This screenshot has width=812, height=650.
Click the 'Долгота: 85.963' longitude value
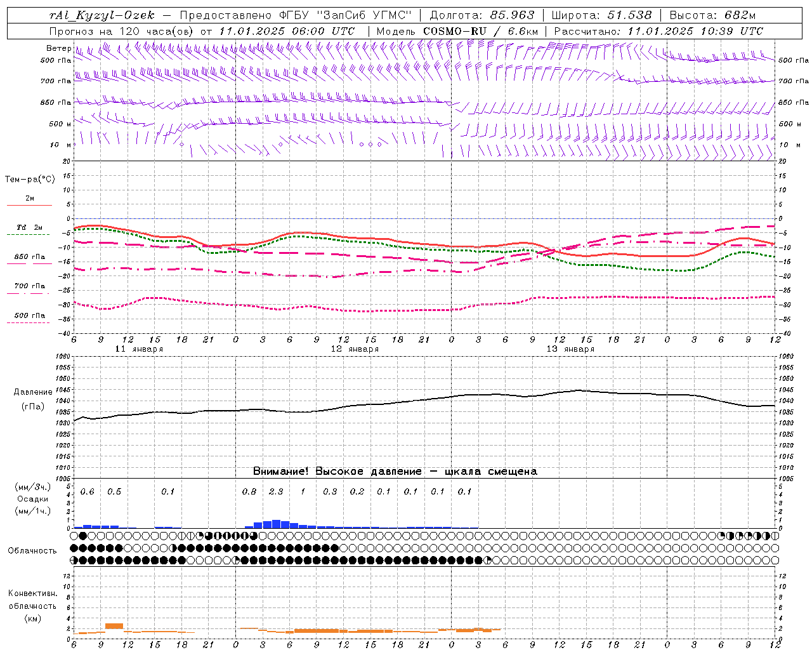coord(482,15)
